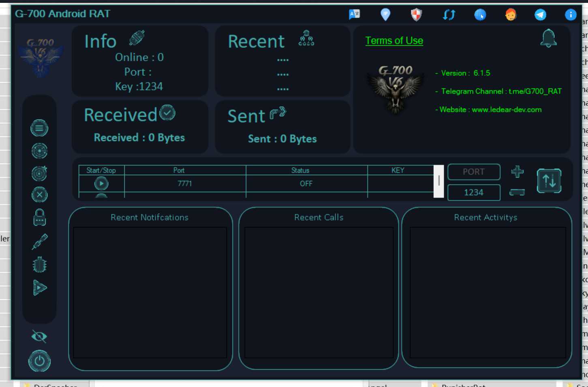Image resolution: width=588 pixels, height=387 pixels.
Task: Click the forward arrow icon beside Sent
Action: [x=278, y=113]
